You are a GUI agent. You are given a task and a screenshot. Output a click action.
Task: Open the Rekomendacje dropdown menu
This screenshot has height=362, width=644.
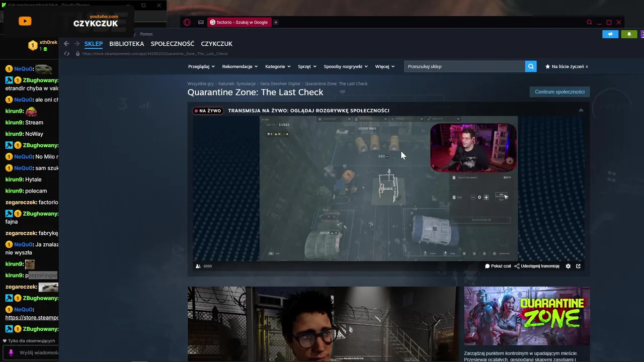click(239, 66)
